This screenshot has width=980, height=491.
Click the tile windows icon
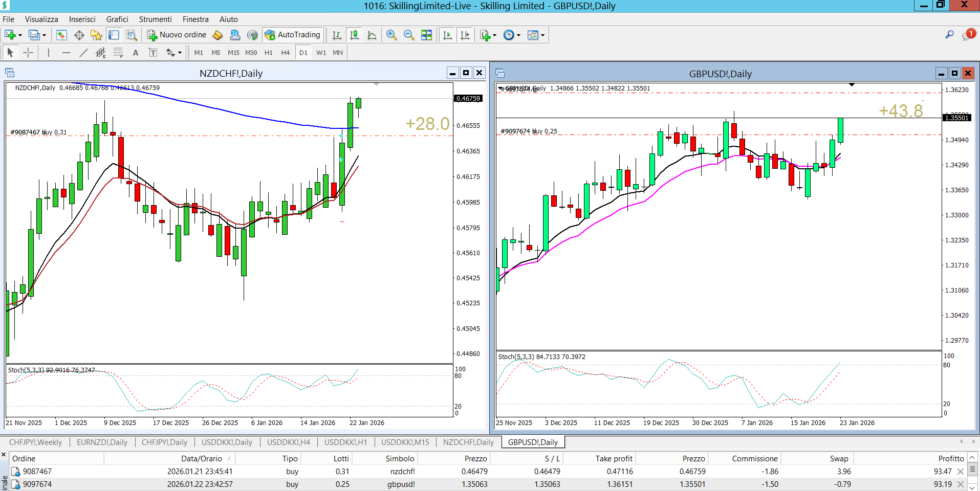[426, 35]
